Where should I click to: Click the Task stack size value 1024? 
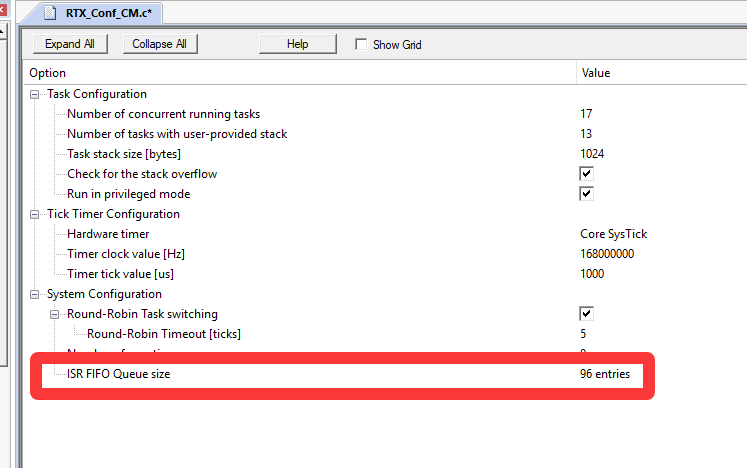pos(592,154)
